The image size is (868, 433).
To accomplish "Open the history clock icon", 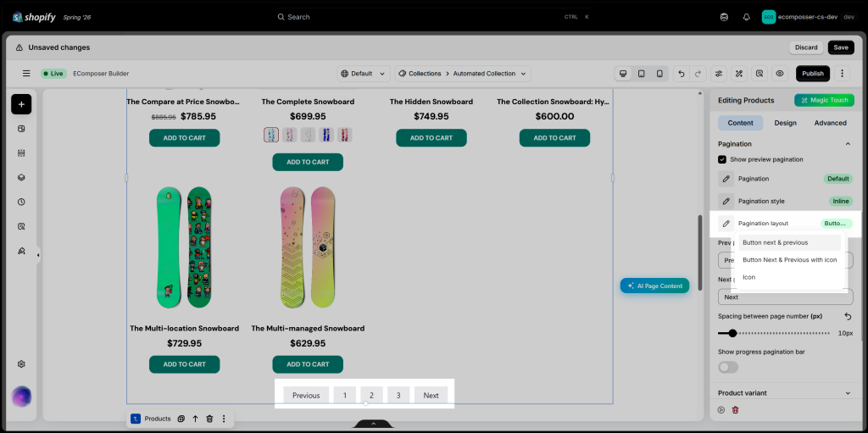I will (x=21, y=203).
